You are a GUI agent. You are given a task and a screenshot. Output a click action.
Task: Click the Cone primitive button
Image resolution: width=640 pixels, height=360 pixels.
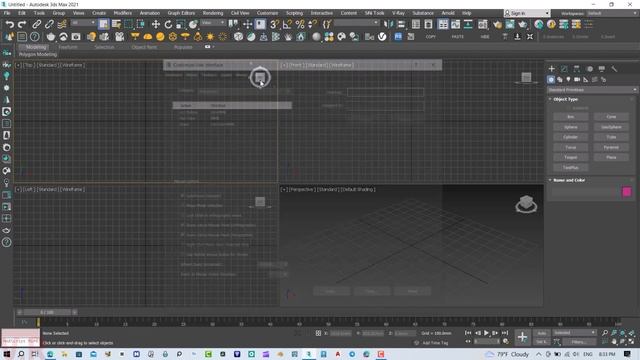click(611, 117)
